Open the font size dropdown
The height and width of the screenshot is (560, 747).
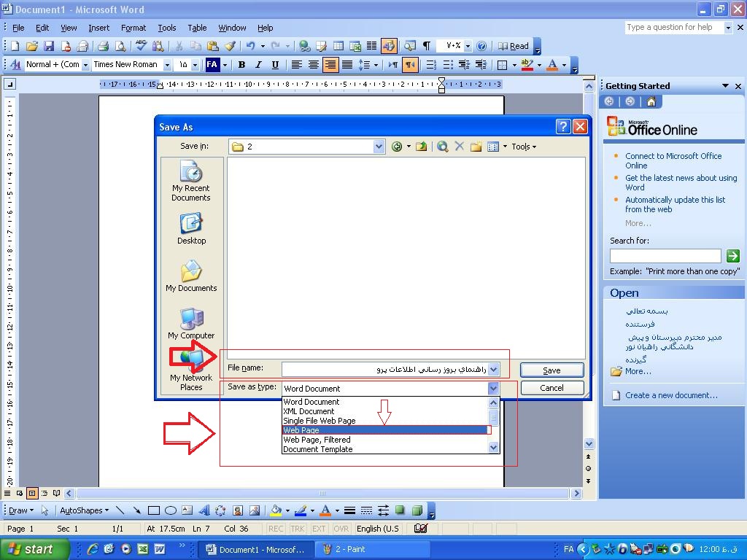(x=195, y=65)
